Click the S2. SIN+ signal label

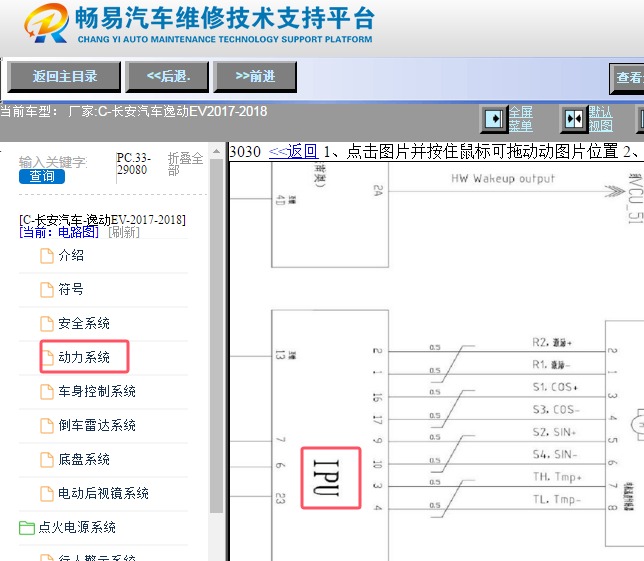click(x=554, y=432)
